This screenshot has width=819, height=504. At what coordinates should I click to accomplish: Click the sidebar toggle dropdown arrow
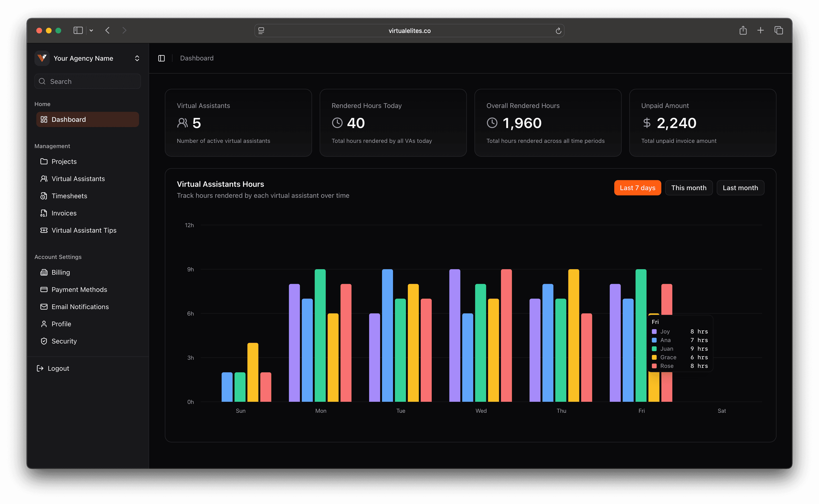[91, 30]
